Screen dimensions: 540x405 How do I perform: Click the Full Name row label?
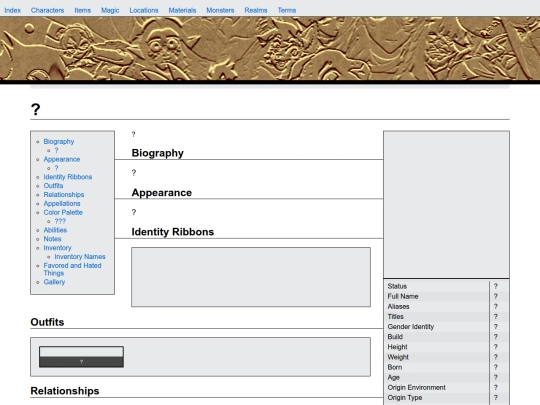point(403,297)
